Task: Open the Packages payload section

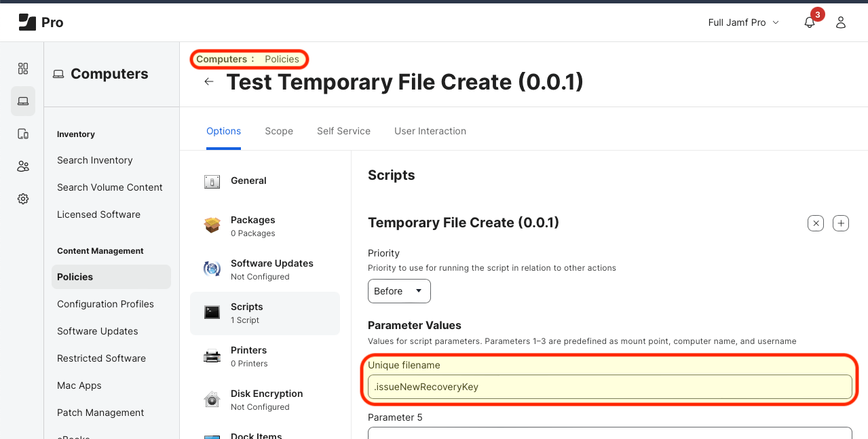Action: coord(265,226)
